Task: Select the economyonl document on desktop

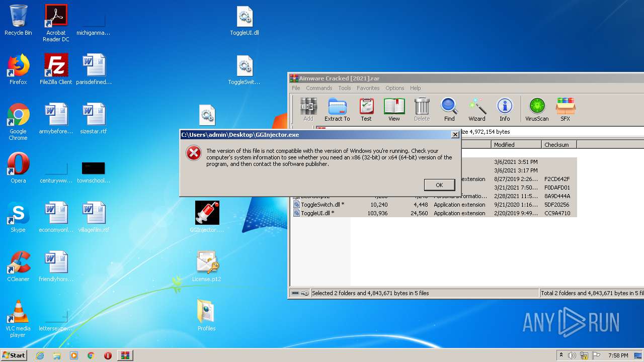Action: pos(56,218)
